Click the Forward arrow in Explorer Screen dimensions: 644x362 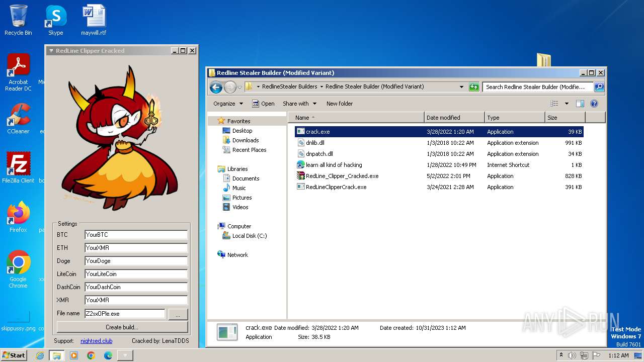230,87
